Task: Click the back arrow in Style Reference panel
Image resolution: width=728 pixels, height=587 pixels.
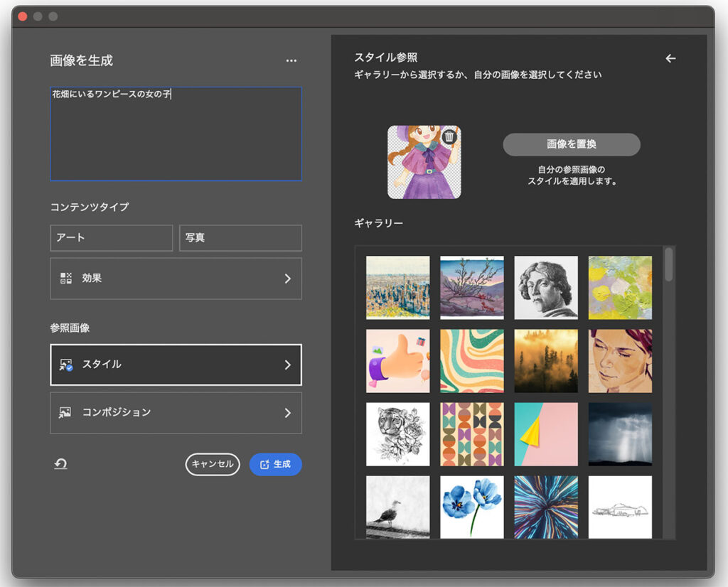Action: point(670,58)
